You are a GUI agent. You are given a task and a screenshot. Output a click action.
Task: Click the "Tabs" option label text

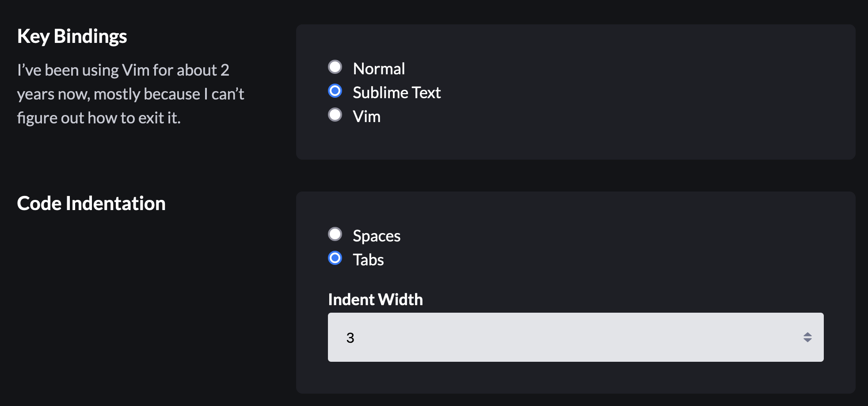[x=368, y=260]
